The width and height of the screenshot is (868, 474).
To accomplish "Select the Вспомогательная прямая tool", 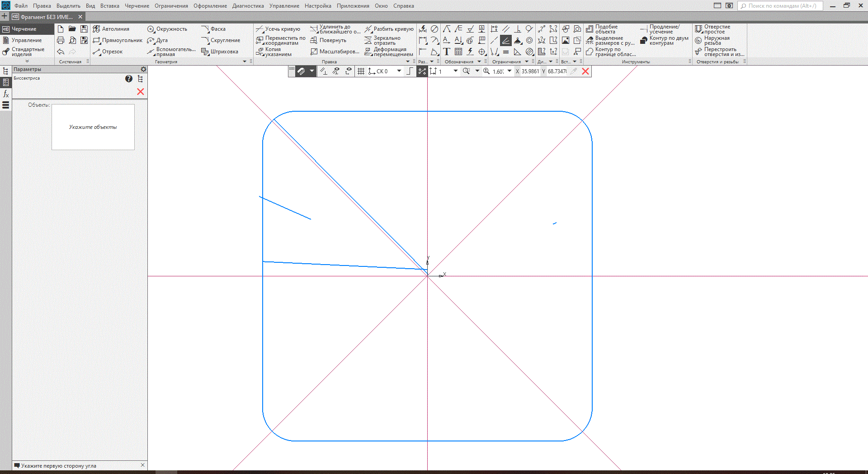I will (171, 52).
